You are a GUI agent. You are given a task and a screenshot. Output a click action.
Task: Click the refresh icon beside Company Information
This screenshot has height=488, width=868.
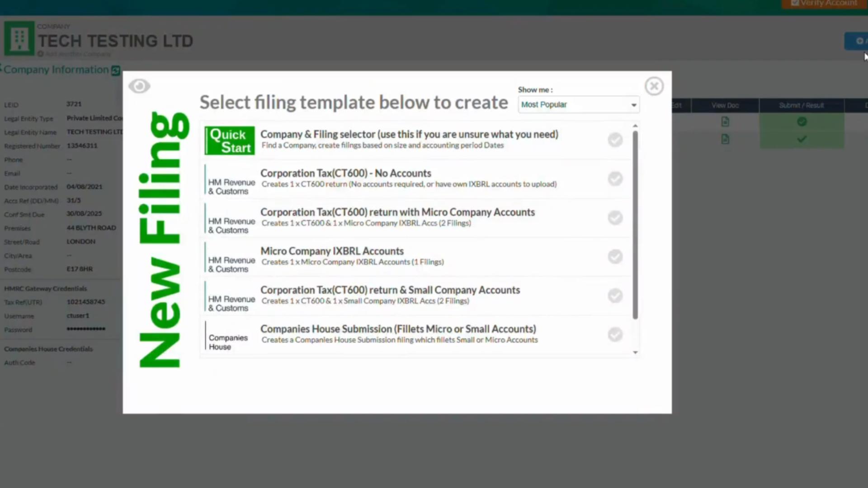tap(115, 70)
